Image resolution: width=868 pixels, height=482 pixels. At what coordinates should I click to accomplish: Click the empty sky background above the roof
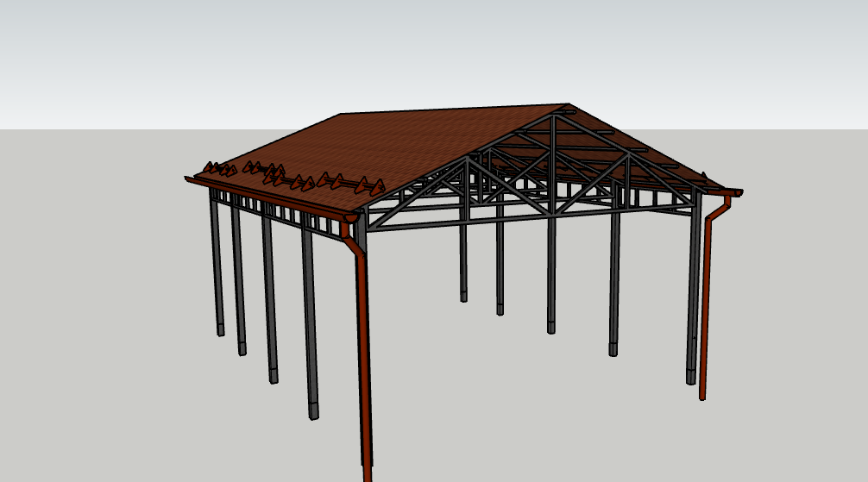(x=431, y=52)
